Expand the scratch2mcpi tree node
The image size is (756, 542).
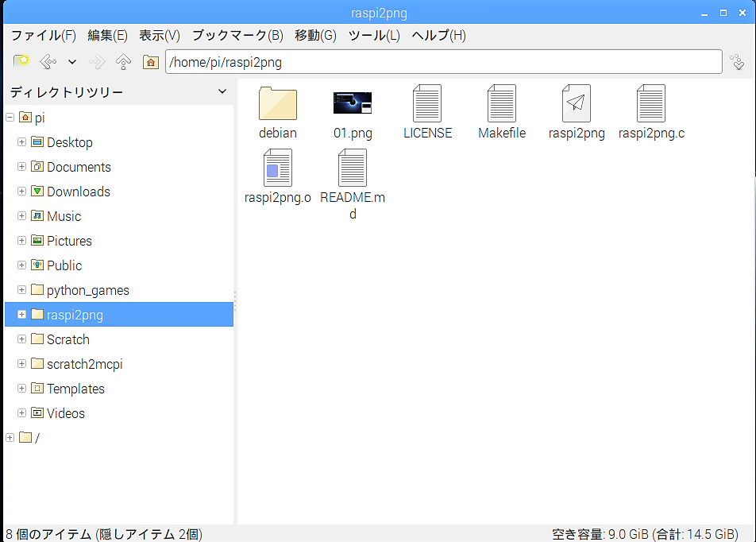click(21, 363)
